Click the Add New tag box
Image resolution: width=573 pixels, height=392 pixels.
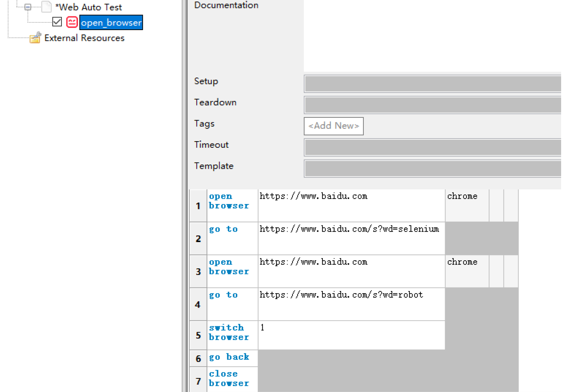tap(334, 126)
